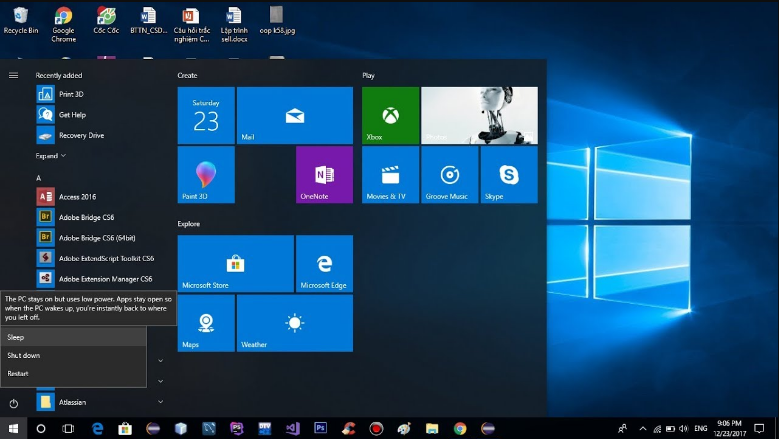
Task: Select Restart from the power menu
Action: tap(74, 373)
